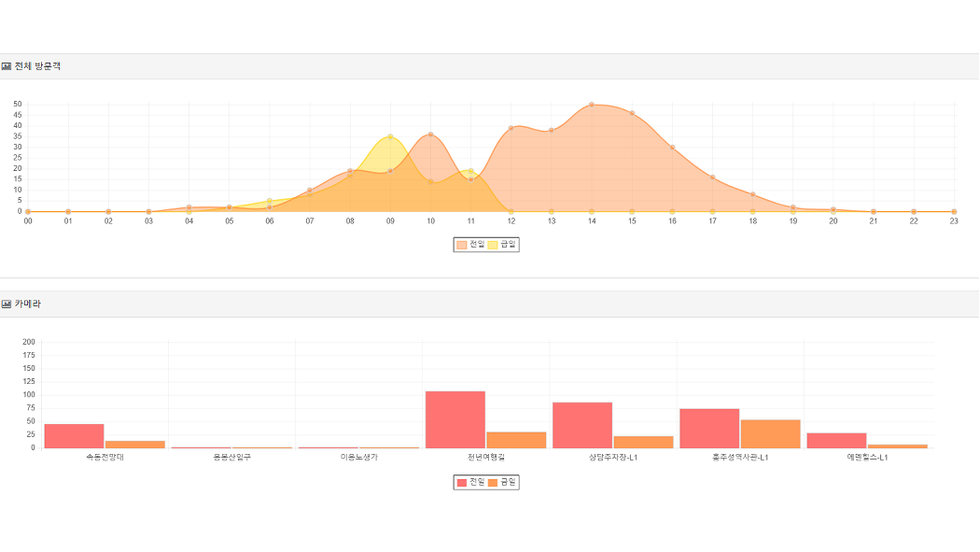This screenshot has height=552, width=980.
Task: Click the orange 금일 bar for 홍주성역사관-L1
Action: pos(770,433)
